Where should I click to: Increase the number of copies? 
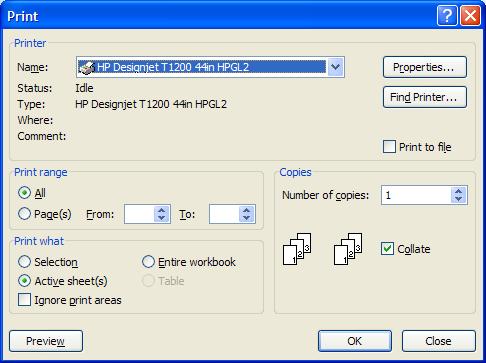(x=459, y=191)
